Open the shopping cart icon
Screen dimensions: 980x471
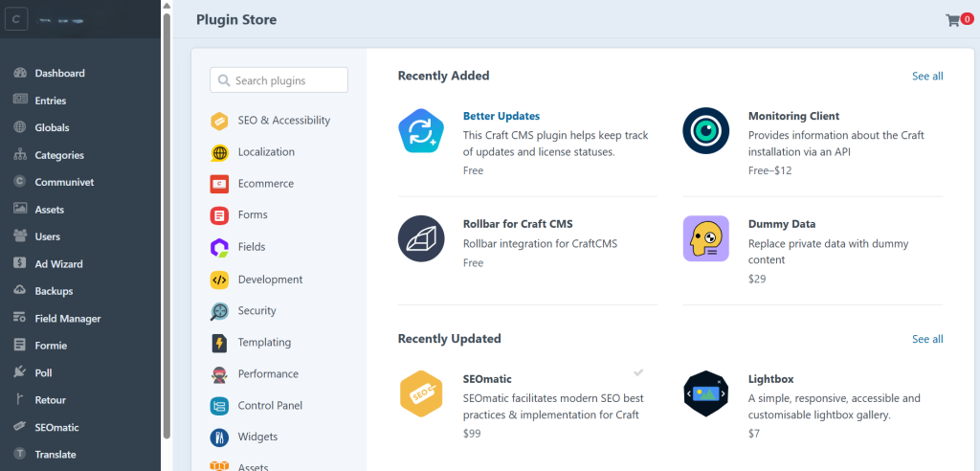tap(953, 21)
